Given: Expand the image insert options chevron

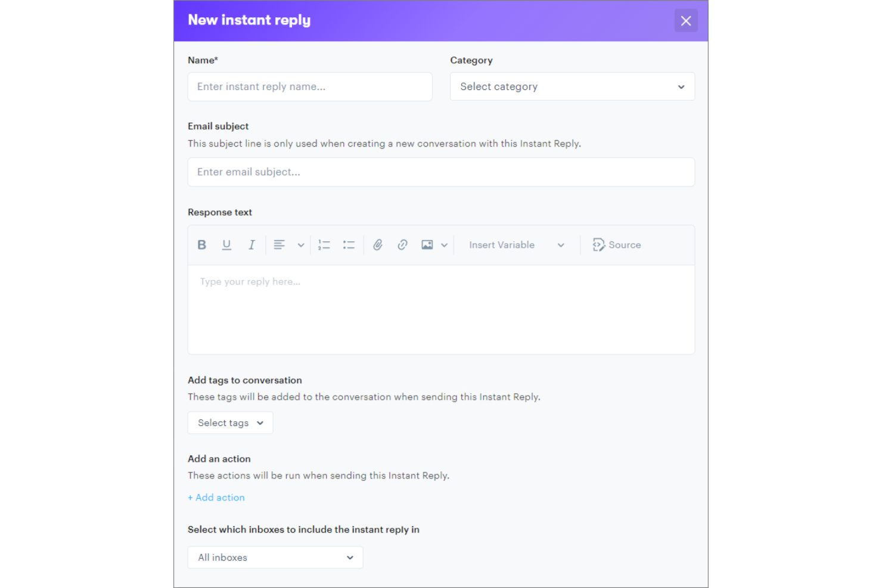Looking at the screenshot, I should pos(445,244).
